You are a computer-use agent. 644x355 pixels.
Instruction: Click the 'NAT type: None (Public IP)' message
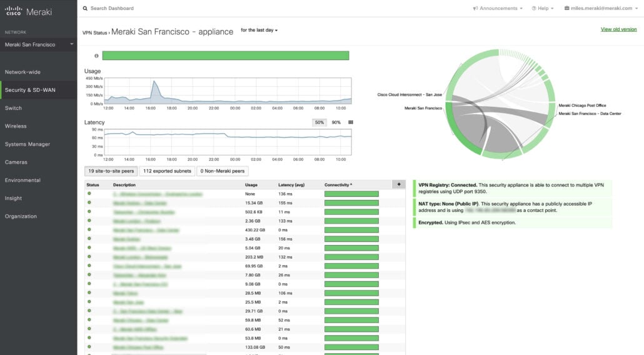(513, 207)
